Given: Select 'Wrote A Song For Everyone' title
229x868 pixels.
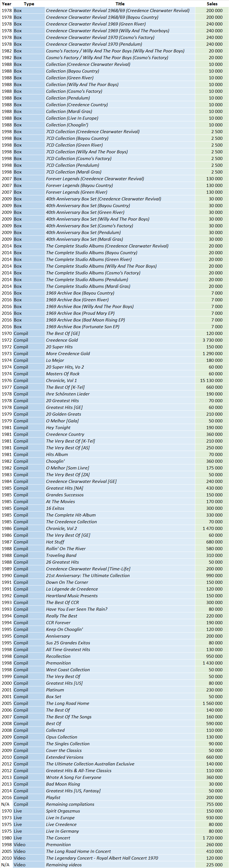Looking at the screenshot, I should [x=74, y=777].
